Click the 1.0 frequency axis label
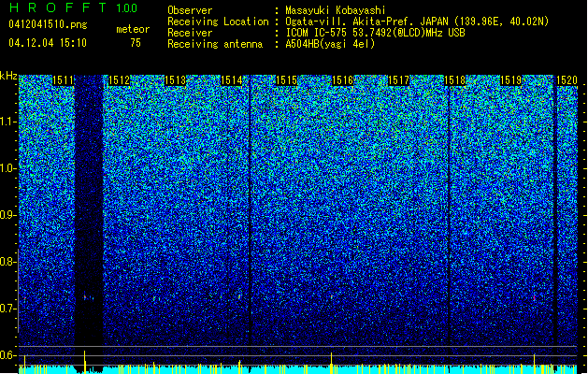This screenshot has height=374, width=588. (8, 168)
